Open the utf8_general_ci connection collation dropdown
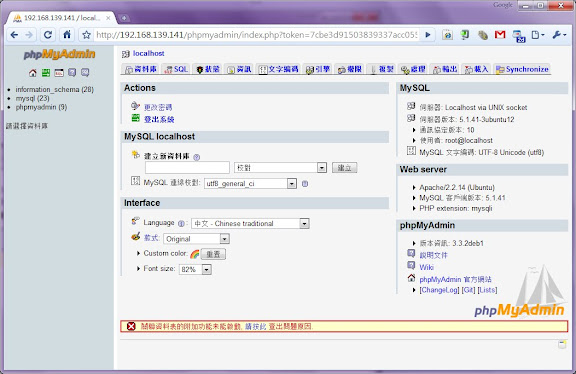The image size is (576, 374). pyautogui.click(x=250, y=183)
